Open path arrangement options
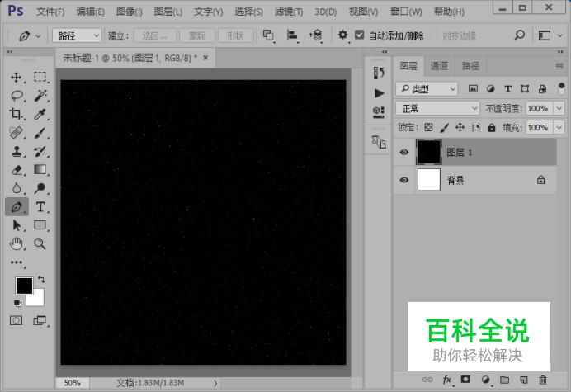571x392 pixels. click(316, 35)
